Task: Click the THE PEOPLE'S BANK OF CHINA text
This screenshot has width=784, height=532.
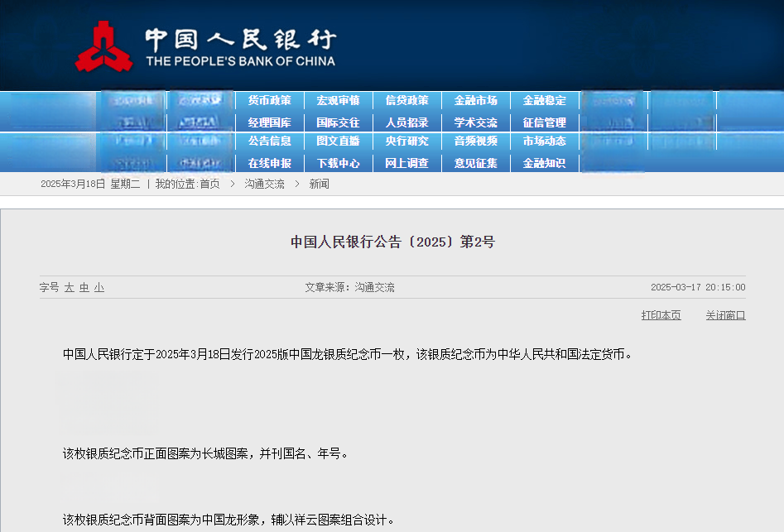Action: [x=241, y=61]
